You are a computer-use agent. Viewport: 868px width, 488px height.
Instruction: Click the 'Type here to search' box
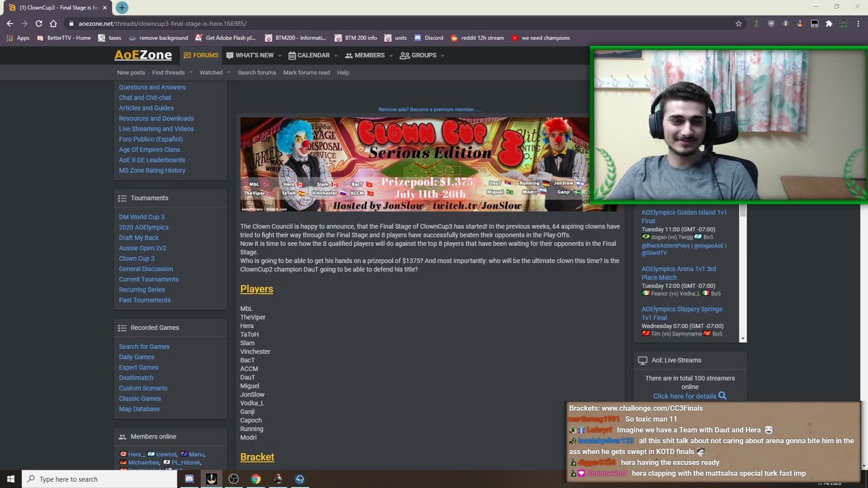[x=100, y=479]
